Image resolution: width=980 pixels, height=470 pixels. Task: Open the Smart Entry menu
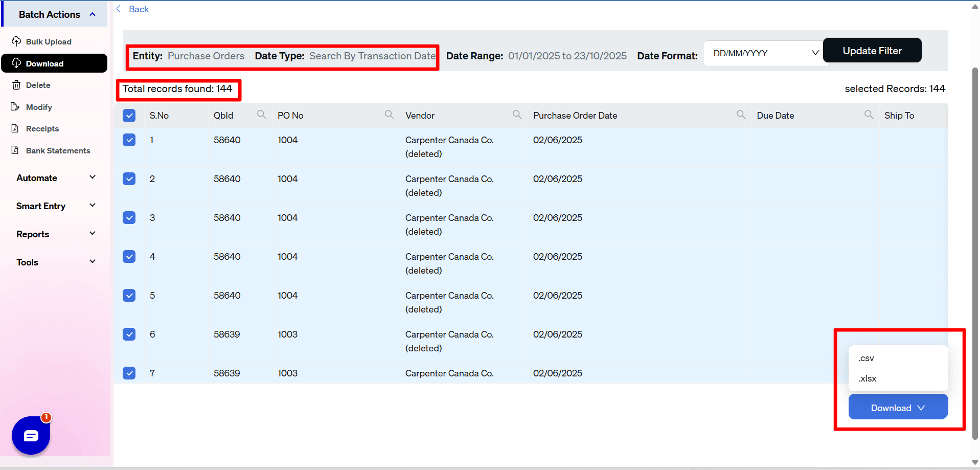click(x=54, y=206)
